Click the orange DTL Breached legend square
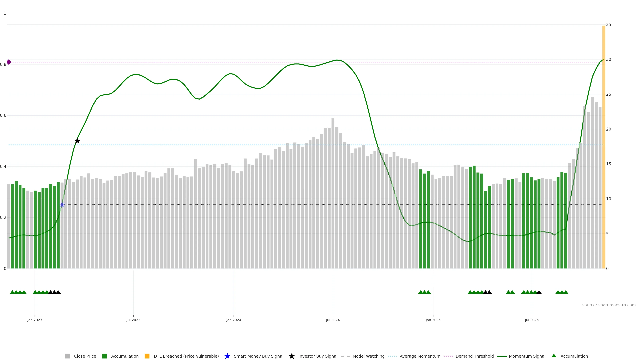 click(147, 356)
